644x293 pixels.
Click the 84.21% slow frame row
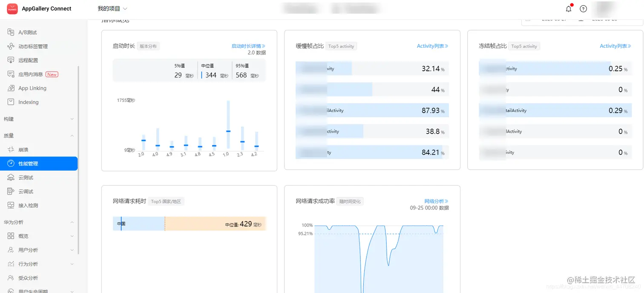click(x=372, y=152)
